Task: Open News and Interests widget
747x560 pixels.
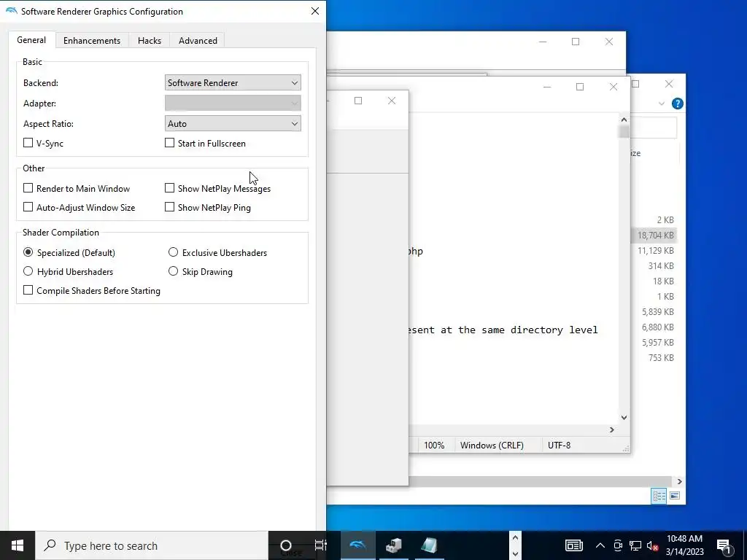Action: [573, 545]
